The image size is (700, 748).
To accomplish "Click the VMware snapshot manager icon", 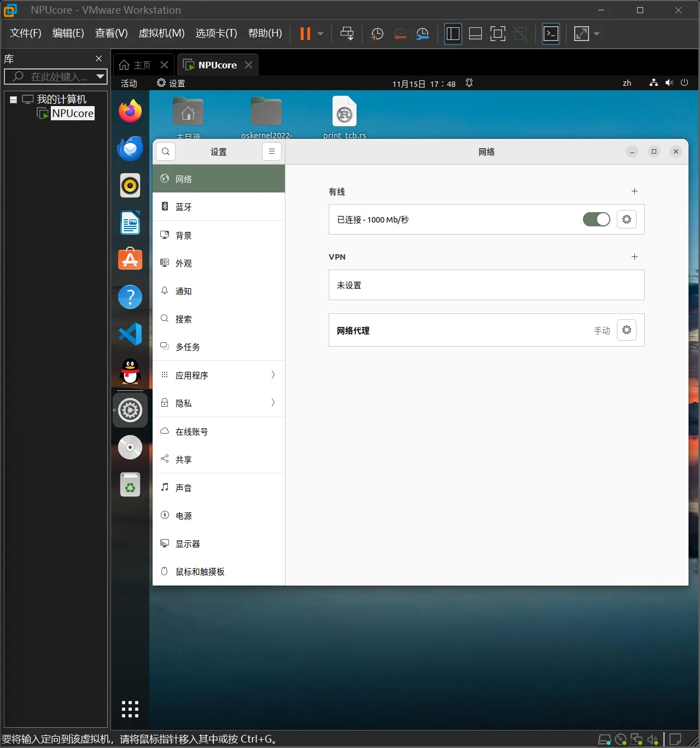I will 422,34.
